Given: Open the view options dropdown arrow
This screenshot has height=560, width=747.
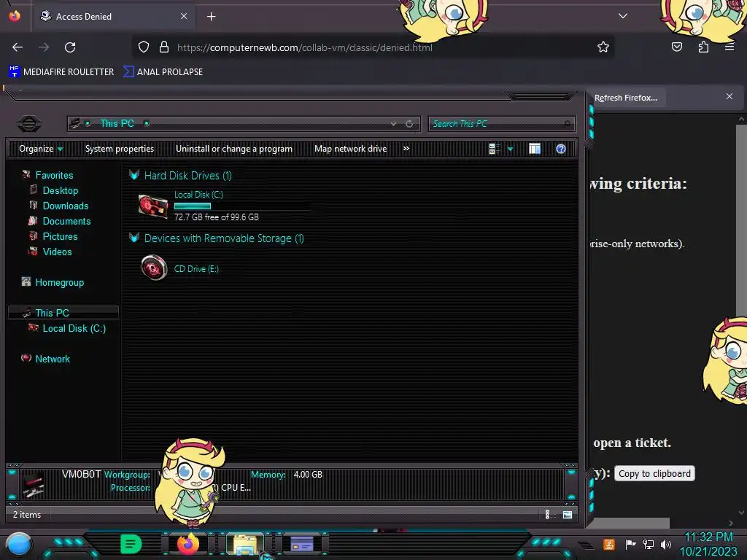Looking at the screenshot, I should pyautogui.click(x=510, y=149).
